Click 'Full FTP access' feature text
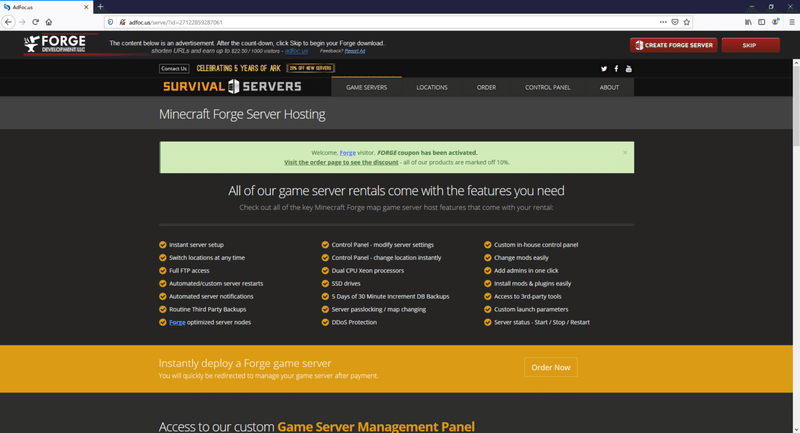Image resolution: width=800 pixels, height=433 pixels. (x=189, y=271)
